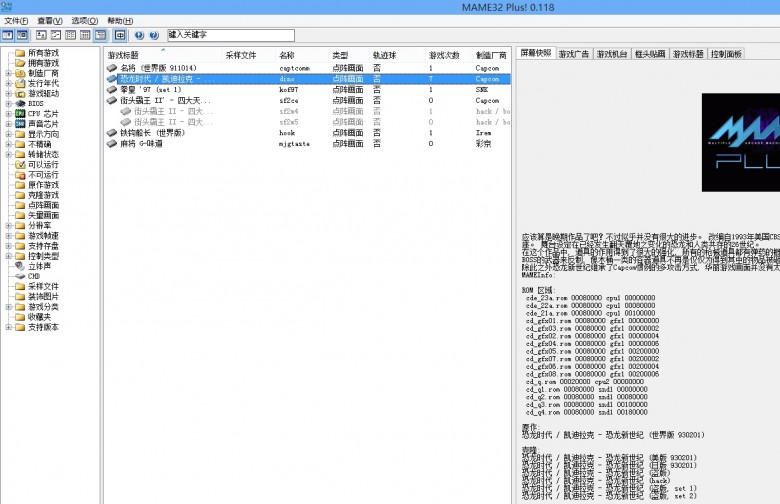Toggle the folder list pane toolbar icon

point(7,35)
